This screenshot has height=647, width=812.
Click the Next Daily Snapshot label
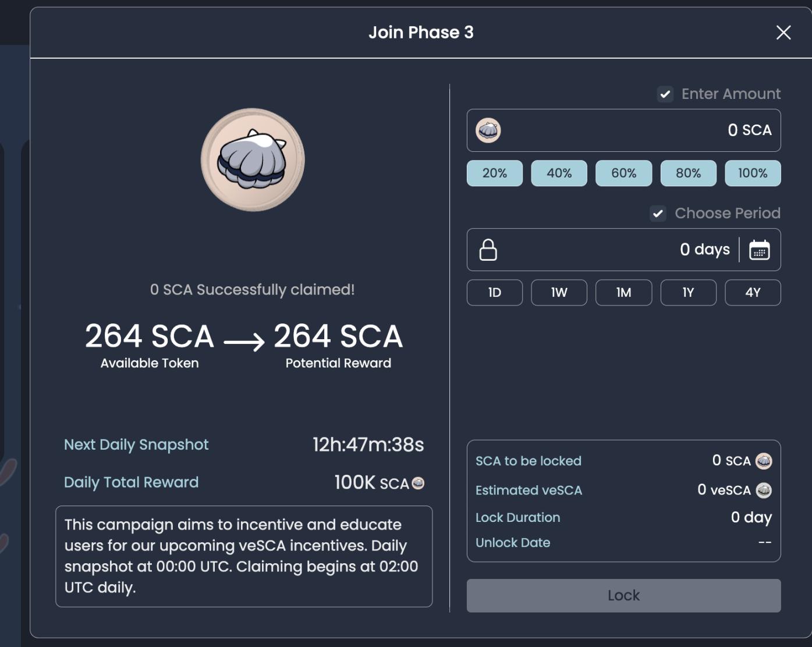coord(136,445)
